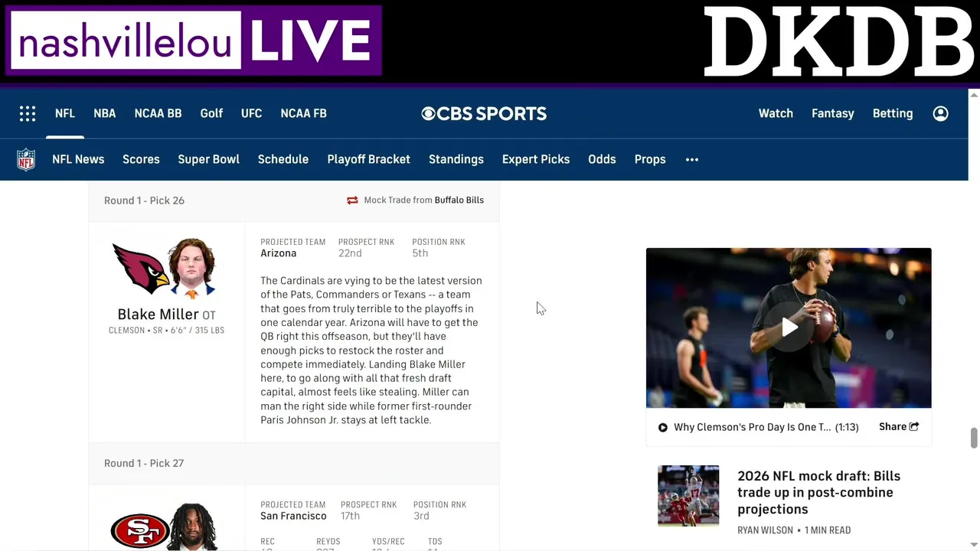Screen dimensions: 980x551
Task: Click small play icon beside video title
Action: [x=663, y=428]
